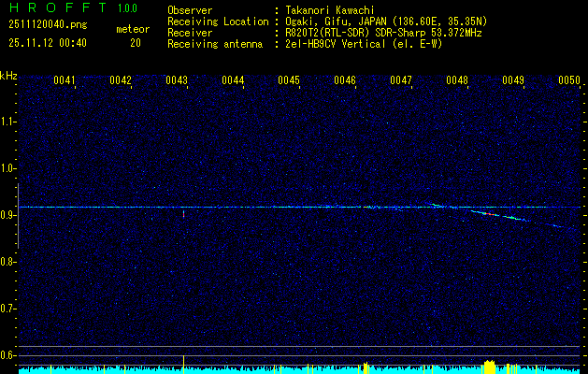This screenshot has height=374, width=588.
Task: Click the 0044 time marker
Action: (233, 80)
